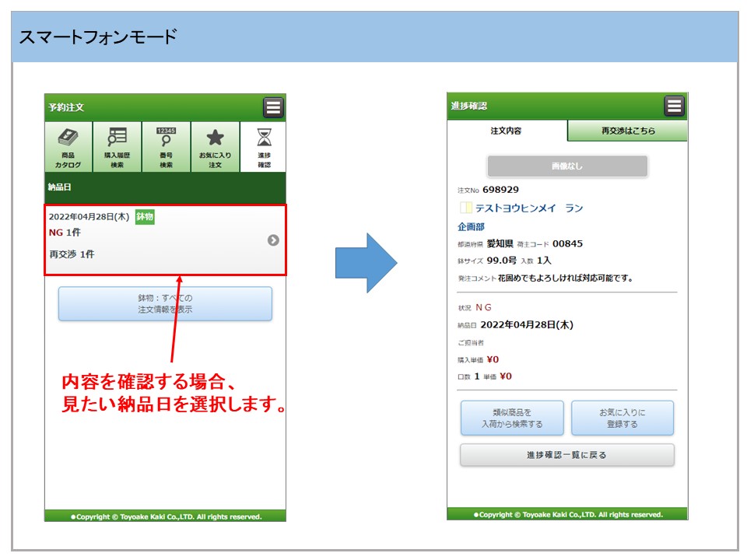The width and height of the screenshot is (747, 560).
Task: Open お気に入り注文 star icon
Action: click(x=215, y=146)
